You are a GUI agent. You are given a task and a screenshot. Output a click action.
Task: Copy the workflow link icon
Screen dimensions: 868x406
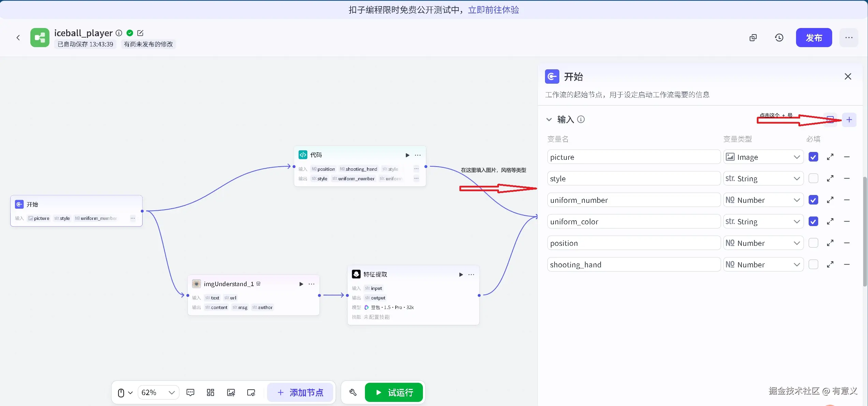click(x=753, y=38)
